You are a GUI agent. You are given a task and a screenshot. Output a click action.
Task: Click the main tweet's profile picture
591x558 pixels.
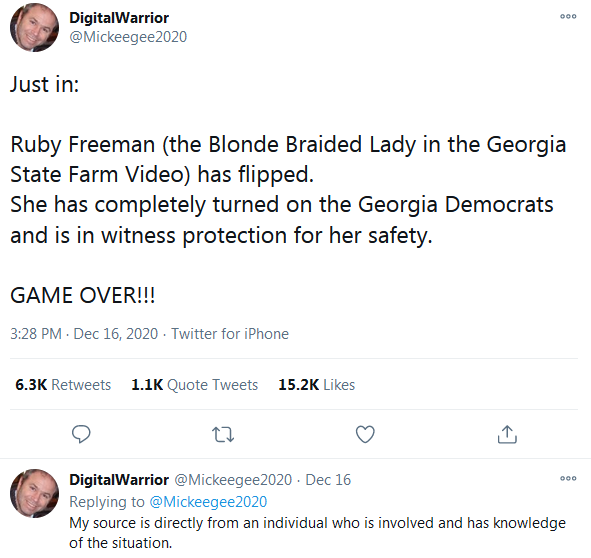pos(34,28)
